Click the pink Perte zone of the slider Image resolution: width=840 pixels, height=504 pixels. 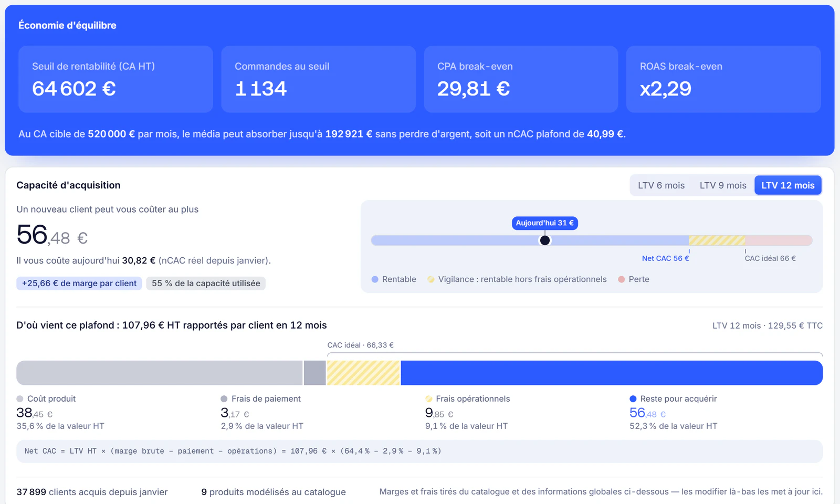click(x=779, y=240)
